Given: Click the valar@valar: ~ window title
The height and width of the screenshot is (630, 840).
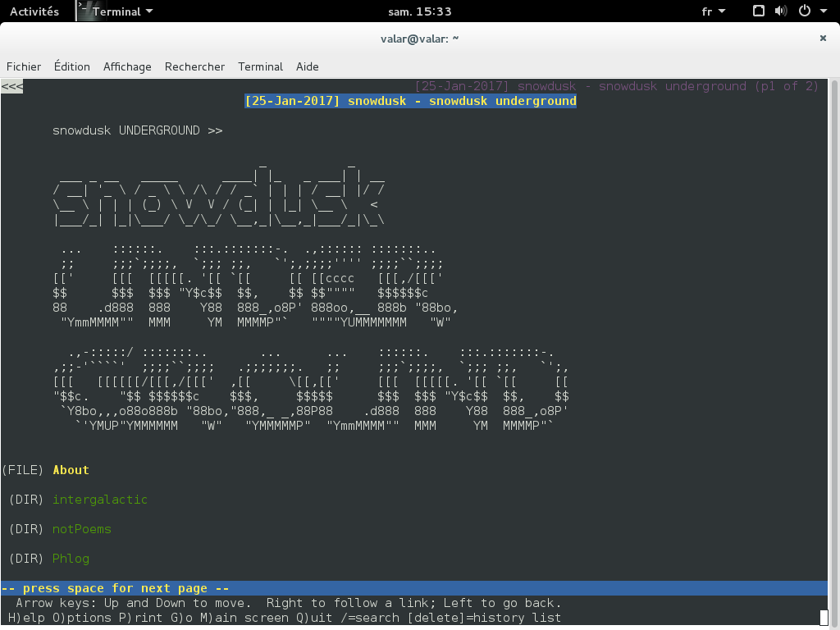Looking at the screenshot, I should [x=419, y=38].
